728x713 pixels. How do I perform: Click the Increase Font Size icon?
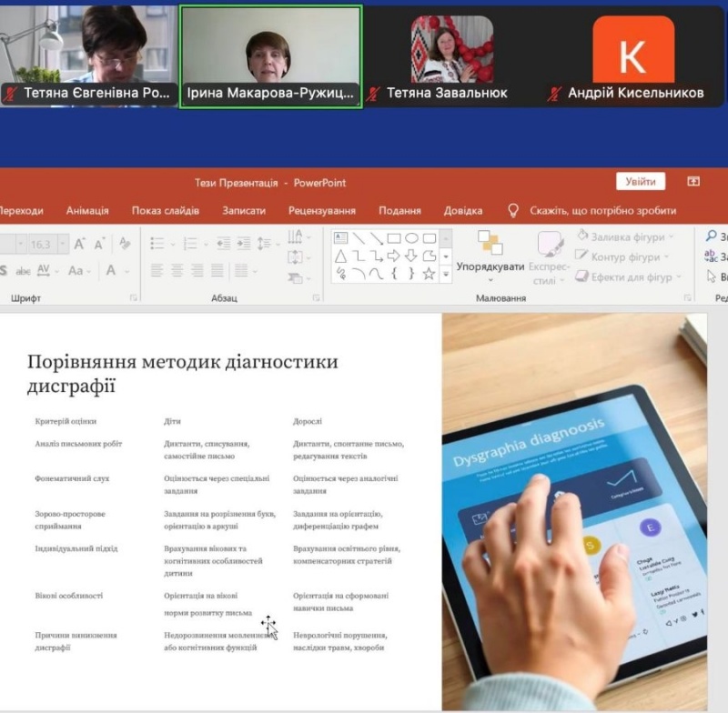80,244
